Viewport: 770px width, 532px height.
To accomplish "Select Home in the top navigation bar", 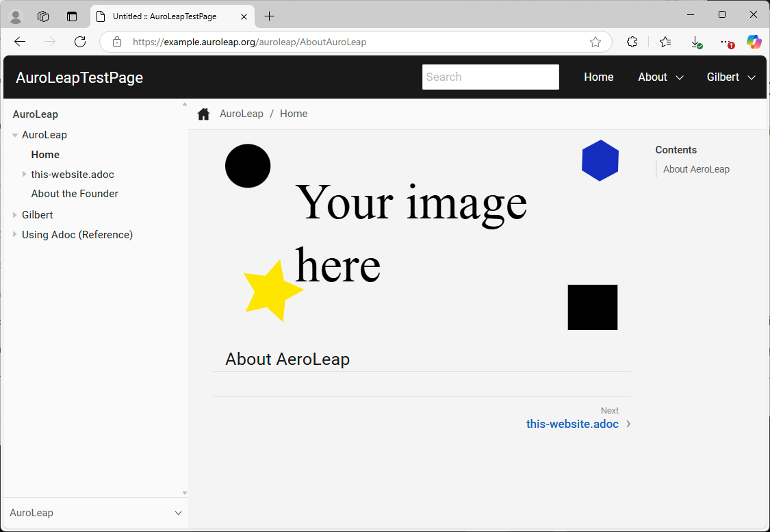I will point(598,77).
